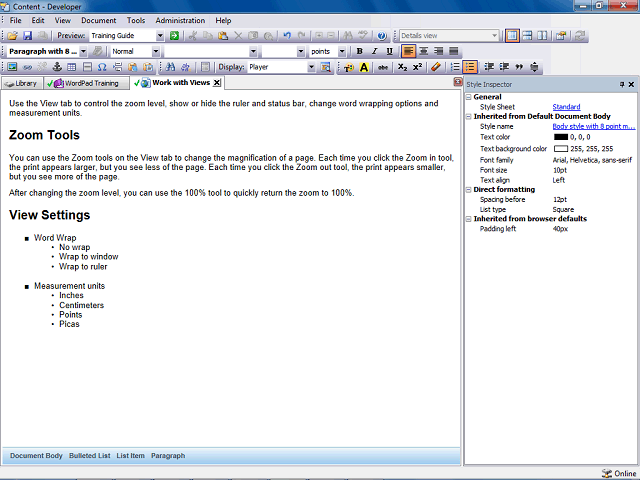The image size is (640, 480).
Task: Open the Tools menu
Action: pos(136,20)
